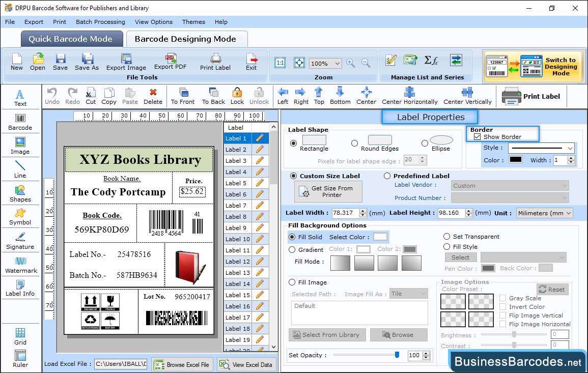The width and height of the screenshot is (588, 373).
Task: Select the Text tool in sidebar
Action: click(x=20, y=98)
